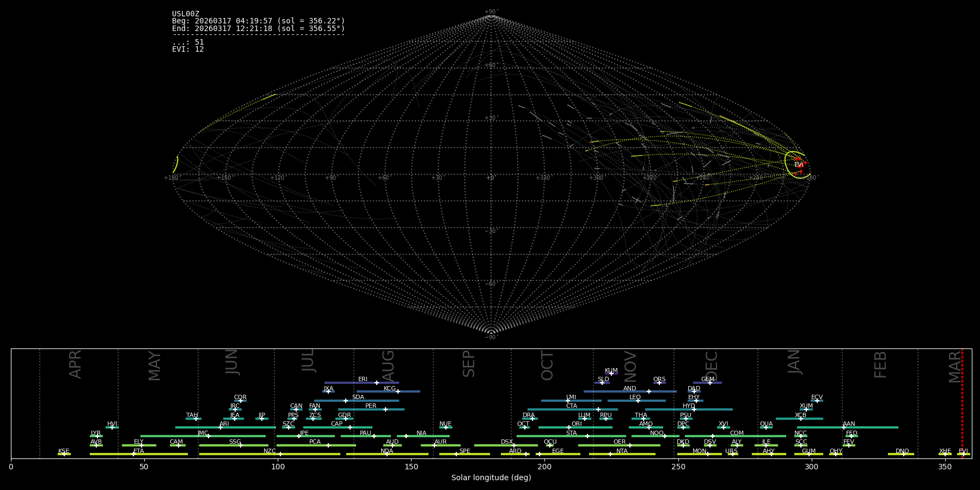
Task: Click the SSG shower label
Action: [235, 442]
